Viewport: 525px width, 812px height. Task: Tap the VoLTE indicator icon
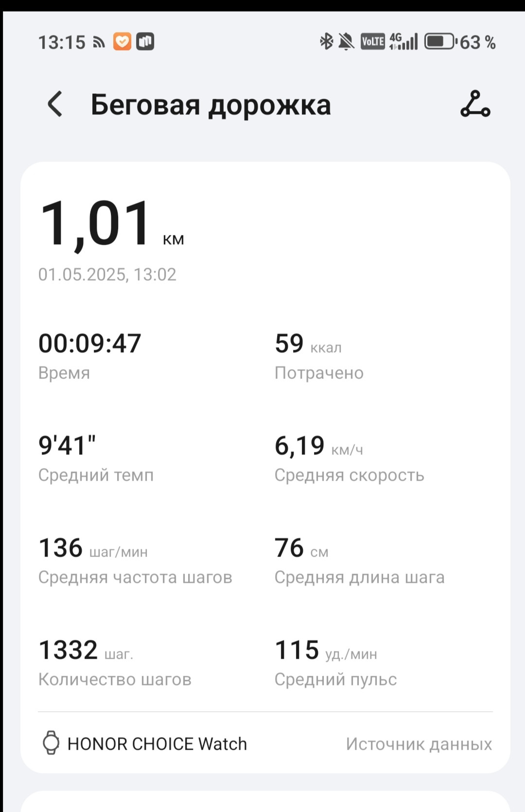[373, 42]
